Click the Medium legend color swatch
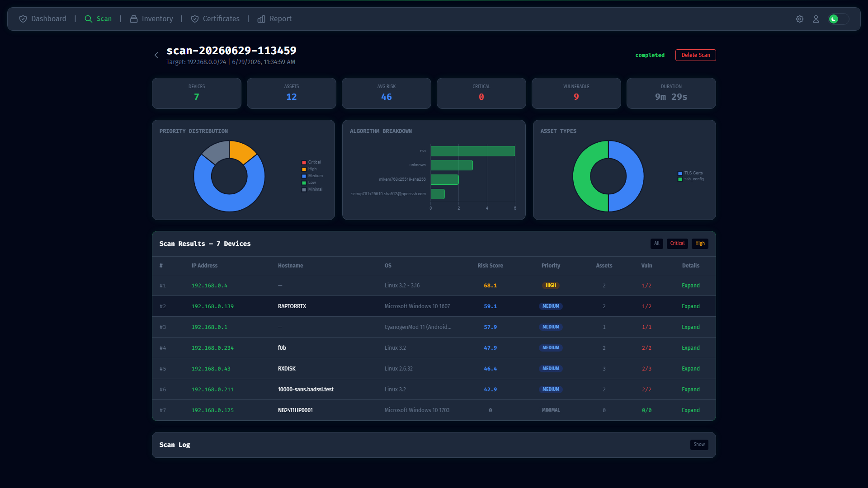 pos(304,176)
